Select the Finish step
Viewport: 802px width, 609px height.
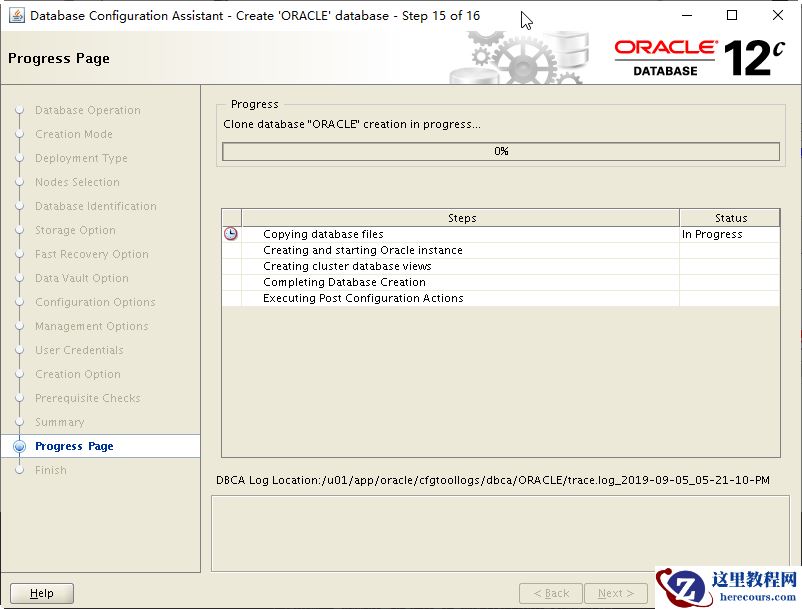pyautogui.click(x=51, y=470)
